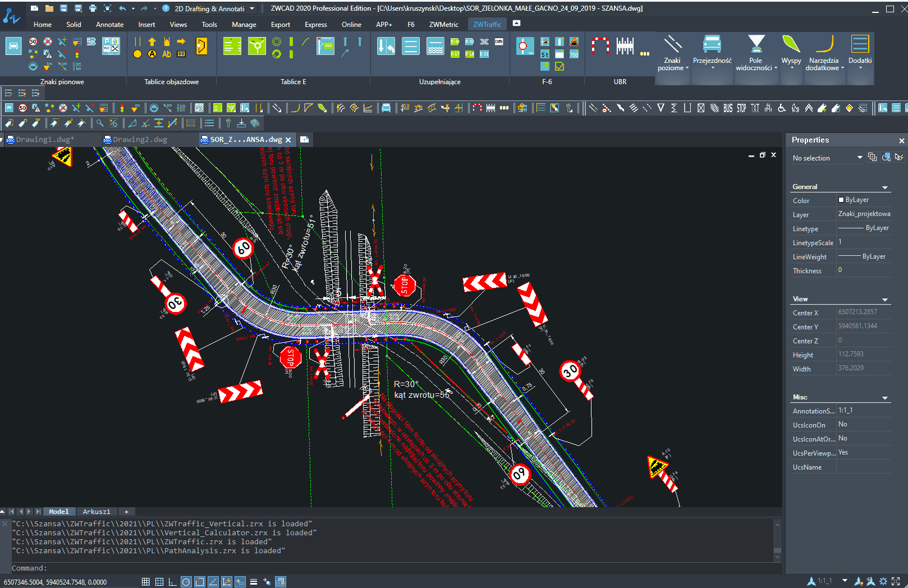Toggle polar tracking in status bar
Image resolution: width=908 pixels, height=588 pixels.
pyautogui.click(x=186, y=582)
